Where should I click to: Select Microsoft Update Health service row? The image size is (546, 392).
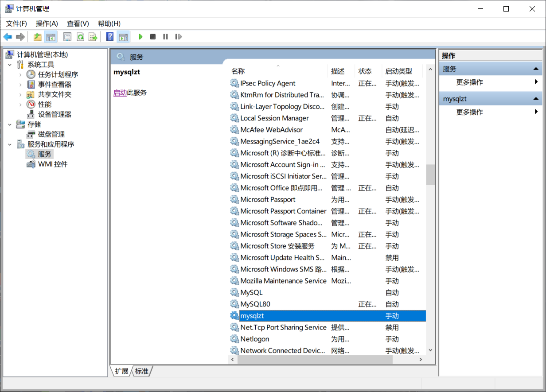tap(328, 258)
